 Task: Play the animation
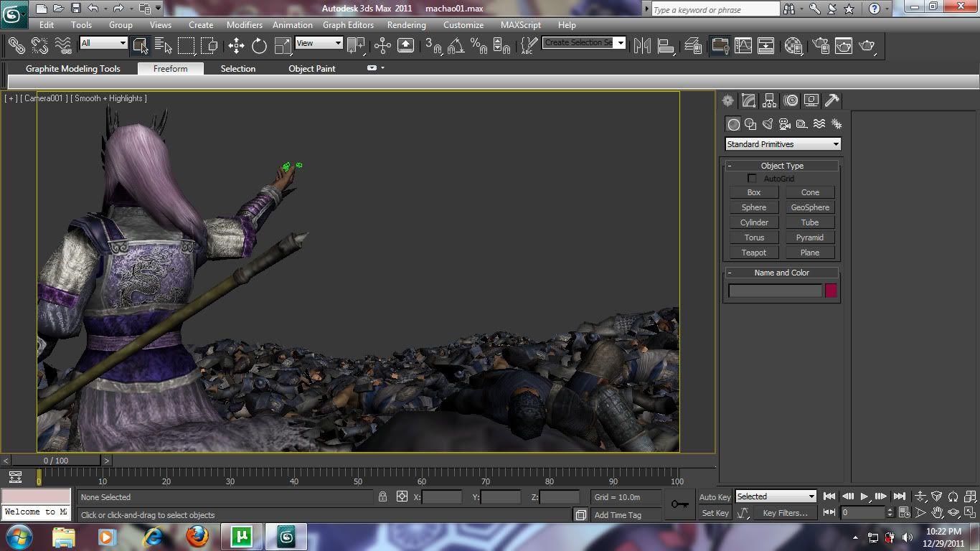(864, 496)
